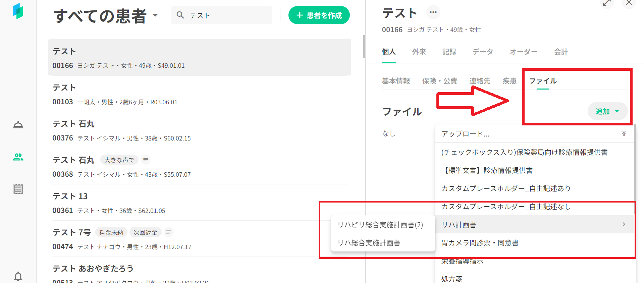Screen dimensions: 644x283
Task: Select patient 00376 テスト 石丸
Action: pyautogui.click(x=200, y=130)
